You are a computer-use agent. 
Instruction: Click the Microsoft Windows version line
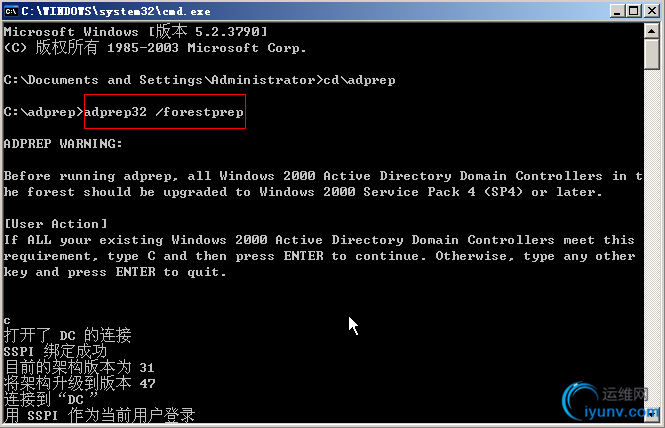[x=135, y=32]
